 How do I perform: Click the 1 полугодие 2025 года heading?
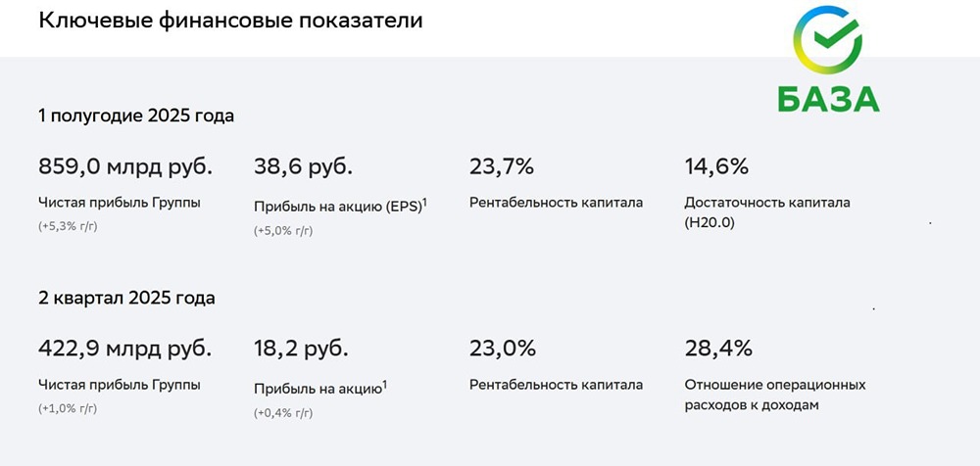pyautogui.click(x=136, y=116)
